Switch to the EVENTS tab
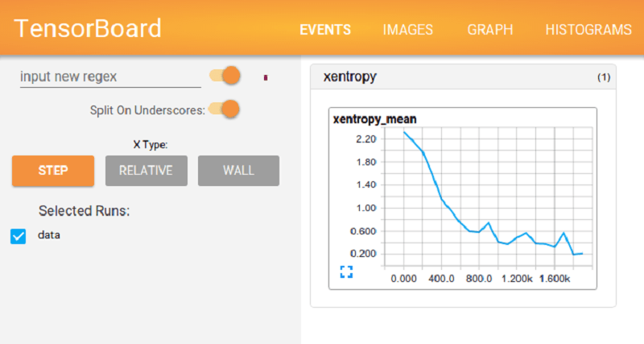The height and width of the screenshot is (344, 644). tap(325, 30)
